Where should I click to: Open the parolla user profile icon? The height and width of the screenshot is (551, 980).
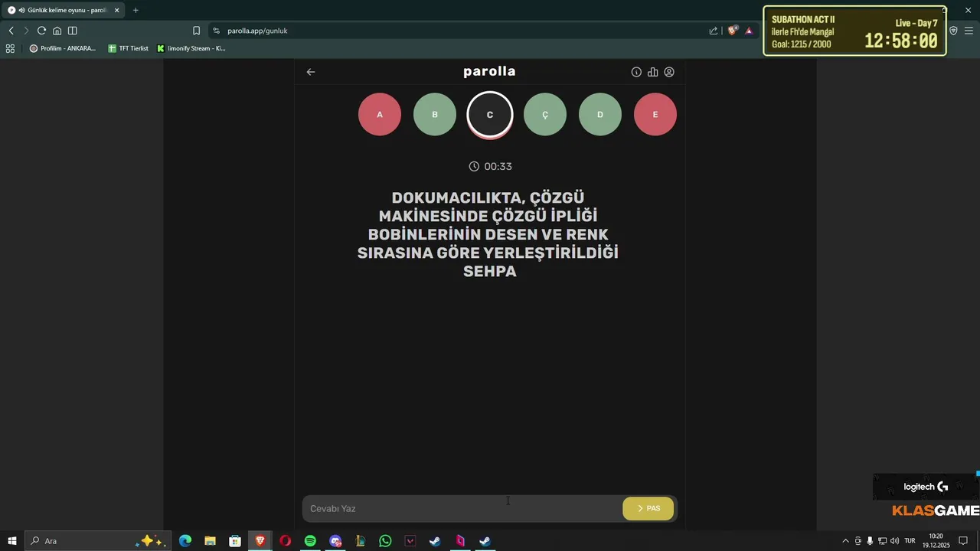(669, 72)
